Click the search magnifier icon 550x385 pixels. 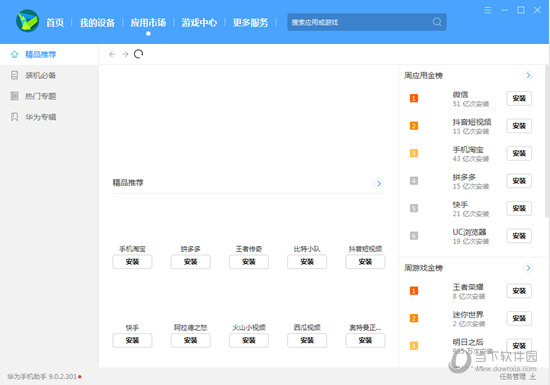437,22
